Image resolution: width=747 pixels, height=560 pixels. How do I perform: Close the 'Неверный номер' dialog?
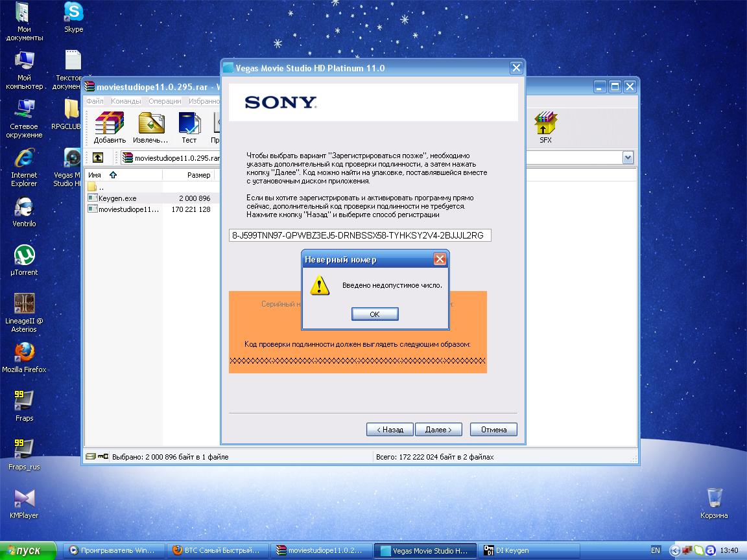[440, 259]
